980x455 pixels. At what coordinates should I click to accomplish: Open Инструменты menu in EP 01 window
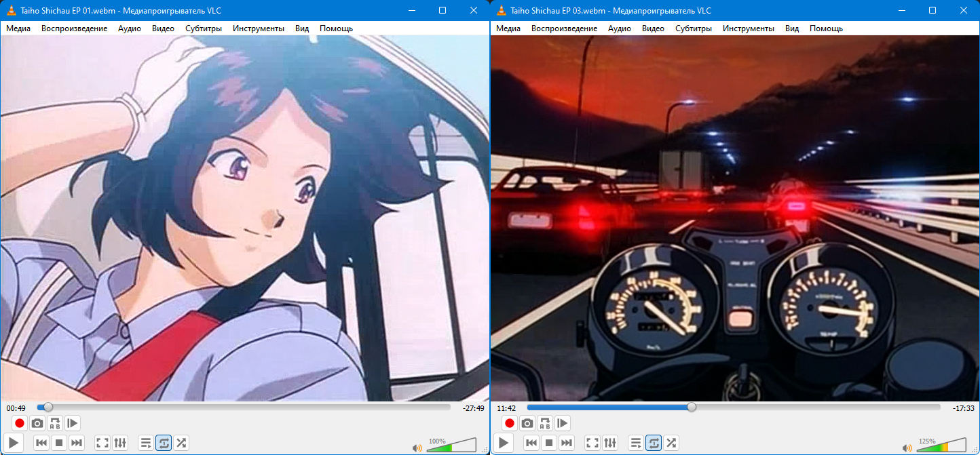(259, 28)
